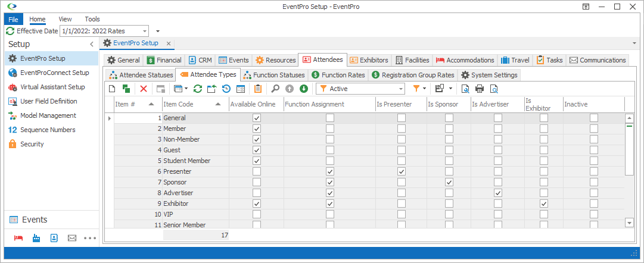Expand the orange filter funnel dropdown arrow
Image resolution: width=644 pixels, height=263 pixels.
[424, 88]
